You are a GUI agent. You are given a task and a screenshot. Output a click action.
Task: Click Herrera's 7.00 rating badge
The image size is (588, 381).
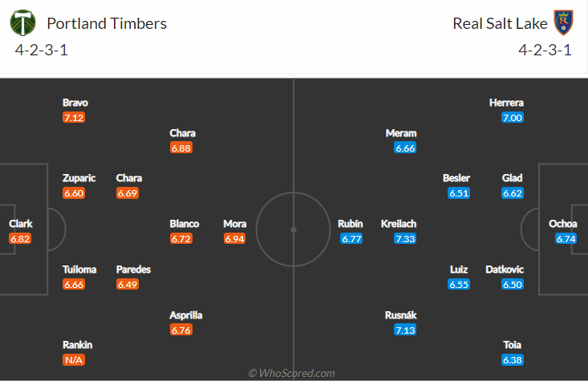[512, 118]
